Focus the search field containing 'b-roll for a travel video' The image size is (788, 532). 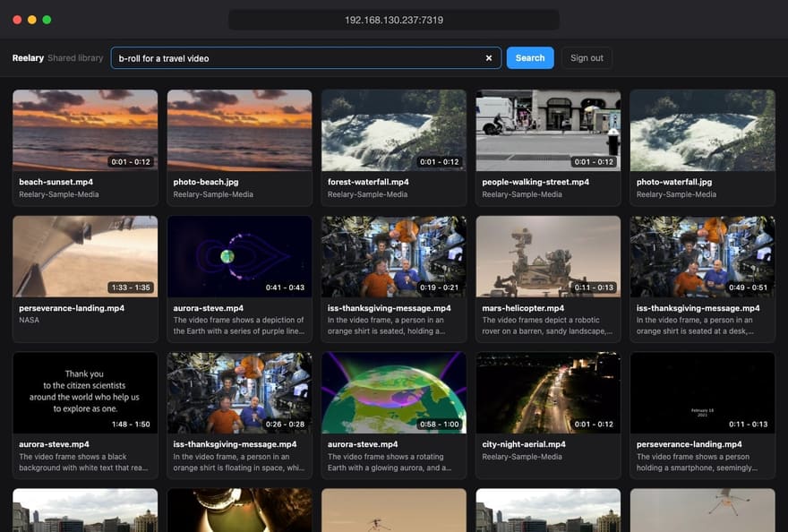pos(306,58)
